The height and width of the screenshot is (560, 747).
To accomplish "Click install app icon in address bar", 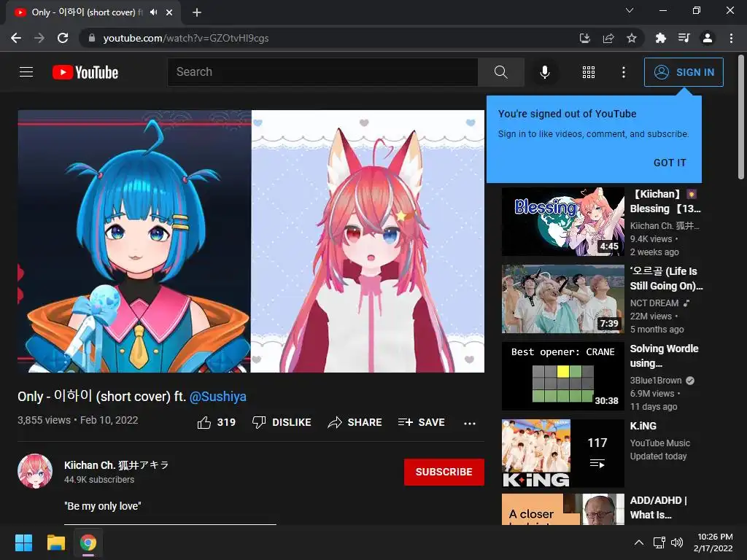I will point(584,38).
